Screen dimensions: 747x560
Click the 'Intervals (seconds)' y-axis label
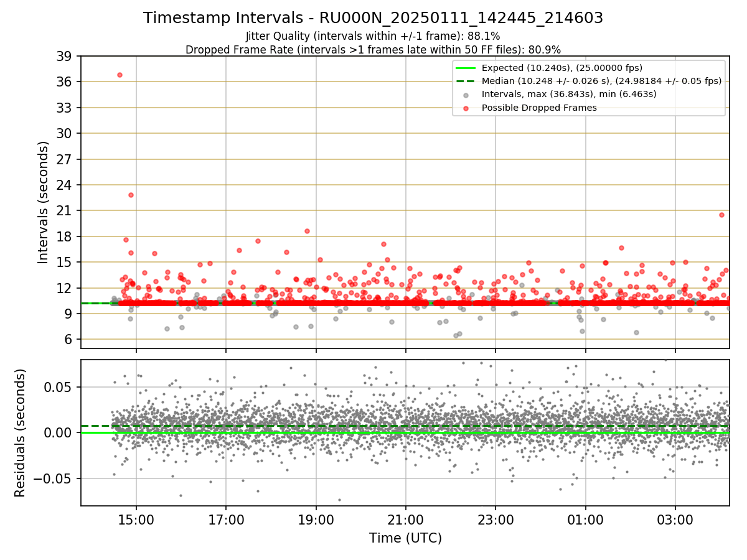[44, 202]
